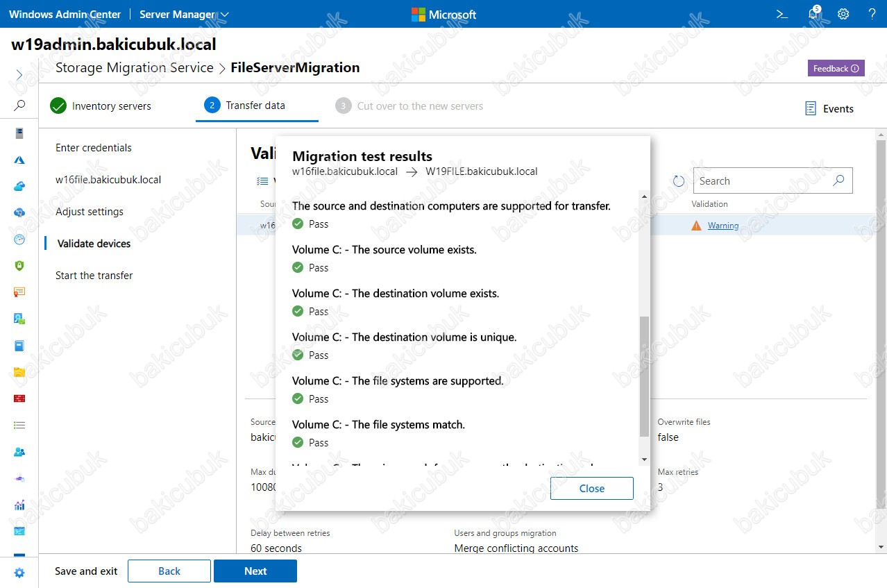Open the green shield security icon
Viewport: 887px width, 588px height.
pyautogui.click(x=19, y=265)
